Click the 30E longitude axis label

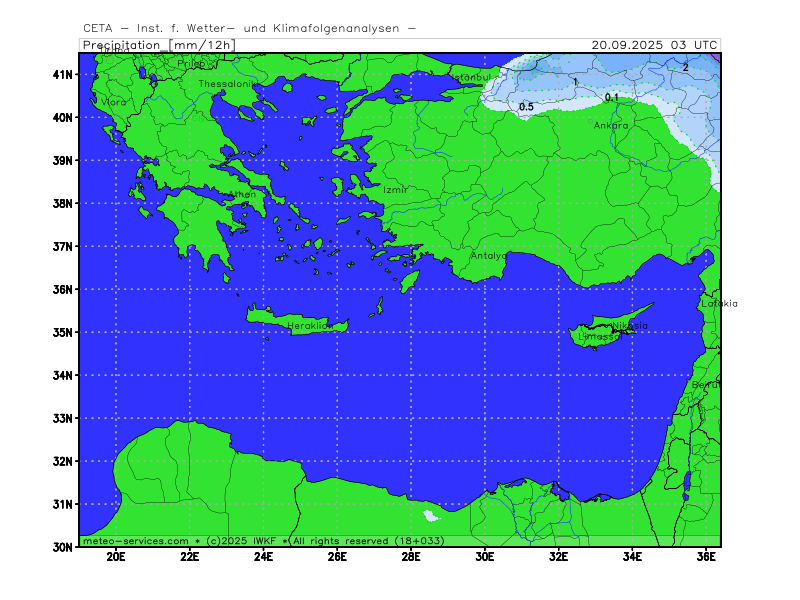click(x=485, y=557)
